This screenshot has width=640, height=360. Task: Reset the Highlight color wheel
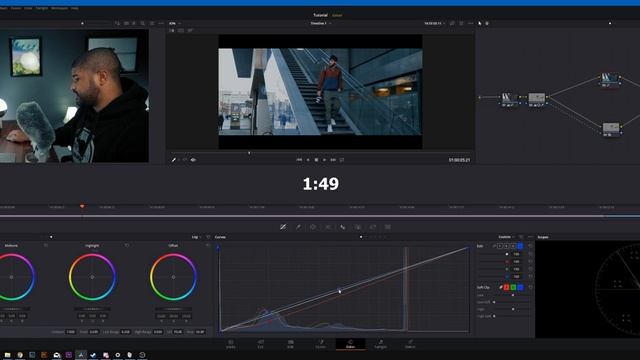coord(127,245)
